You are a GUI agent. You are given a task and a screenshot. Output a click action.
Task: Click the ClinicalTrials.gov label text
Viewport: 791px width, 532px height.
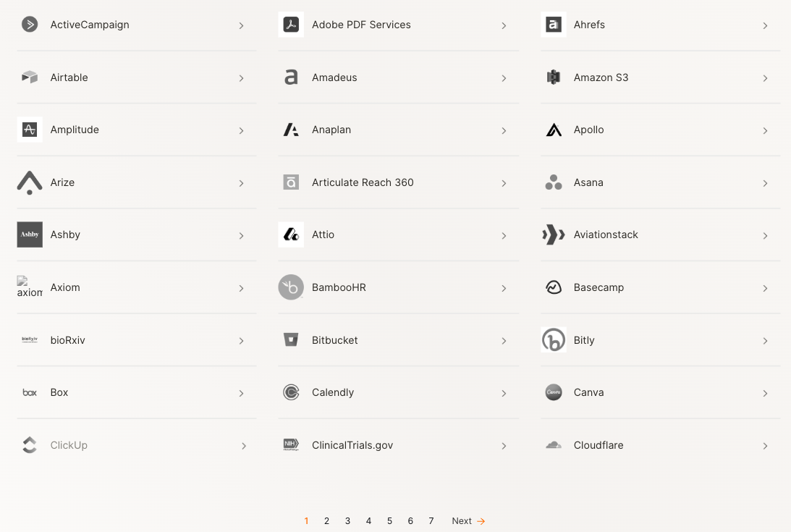[x=352, y=445]
